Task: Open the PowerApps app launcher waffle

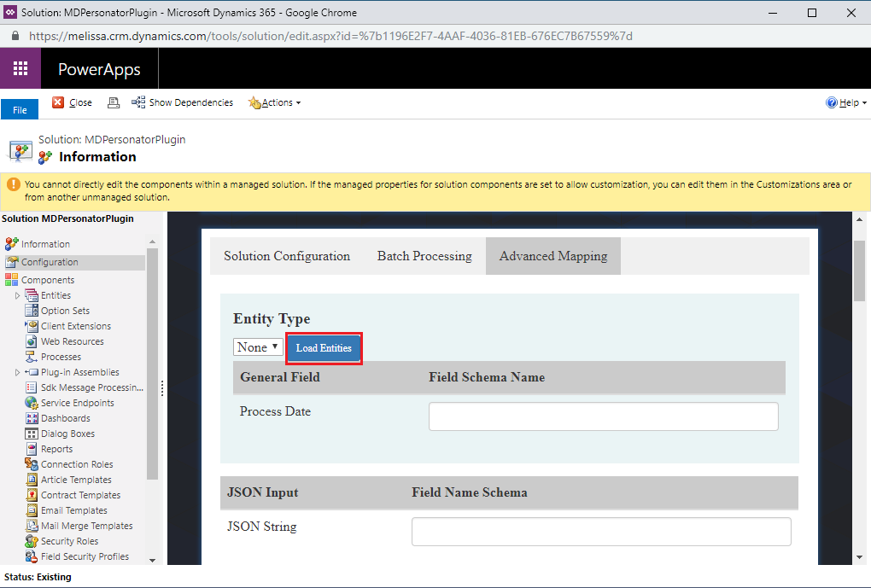Action: [20, 68]
